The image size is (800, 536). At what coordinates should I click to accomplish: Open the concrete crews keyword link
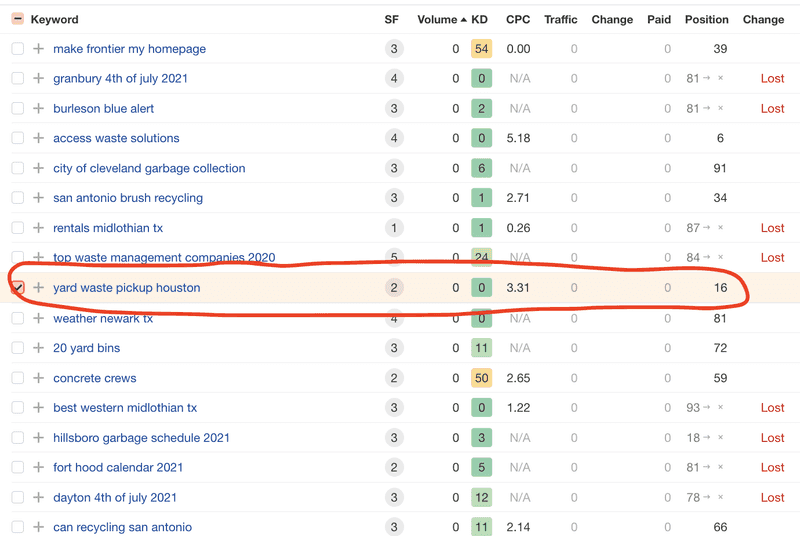coord(95,378)
